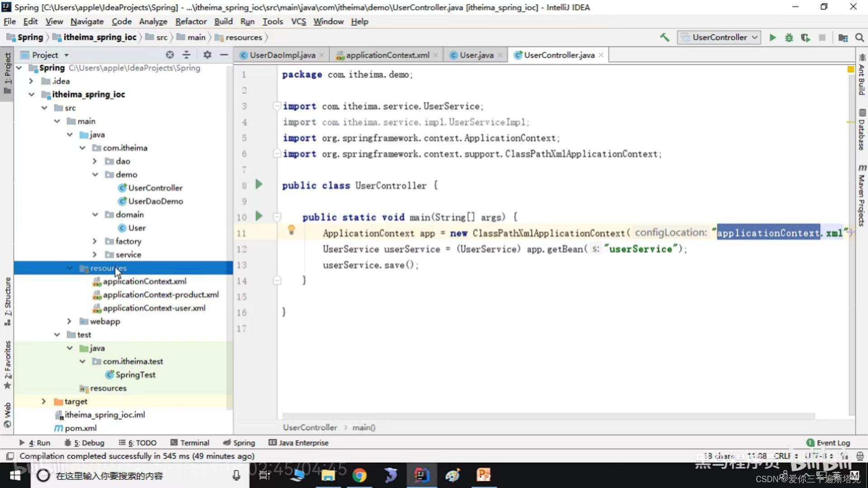Run with coverage icon in toolbar
This screenshot has height=488, width=868.
coord(805,38)
